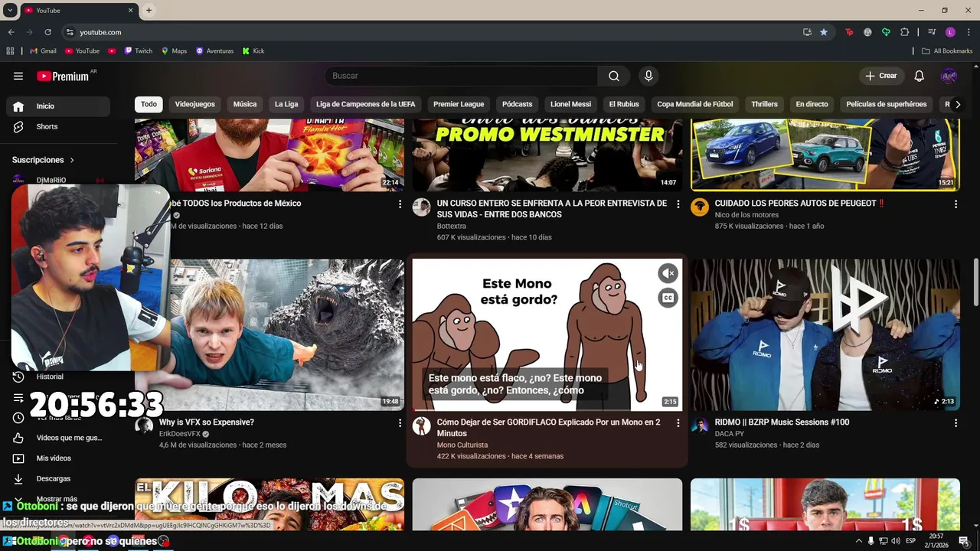Open Windows notification center
Viewport: 980px width, 551px height.
[x=964, y=541]
